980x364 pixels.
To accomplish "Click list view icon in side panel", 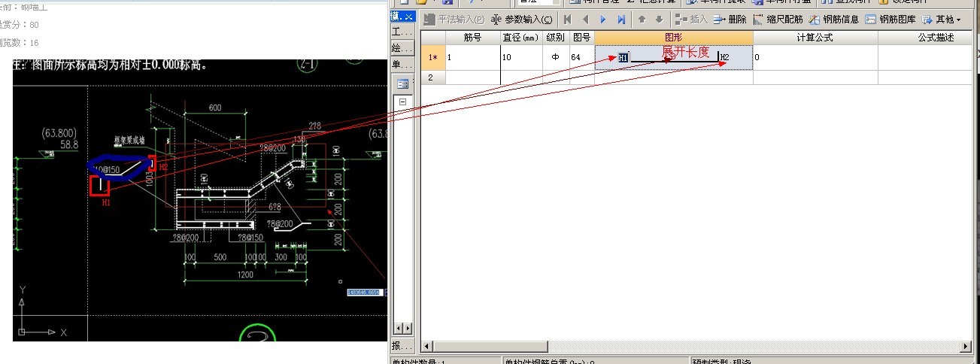I will (x=403, y=83).
